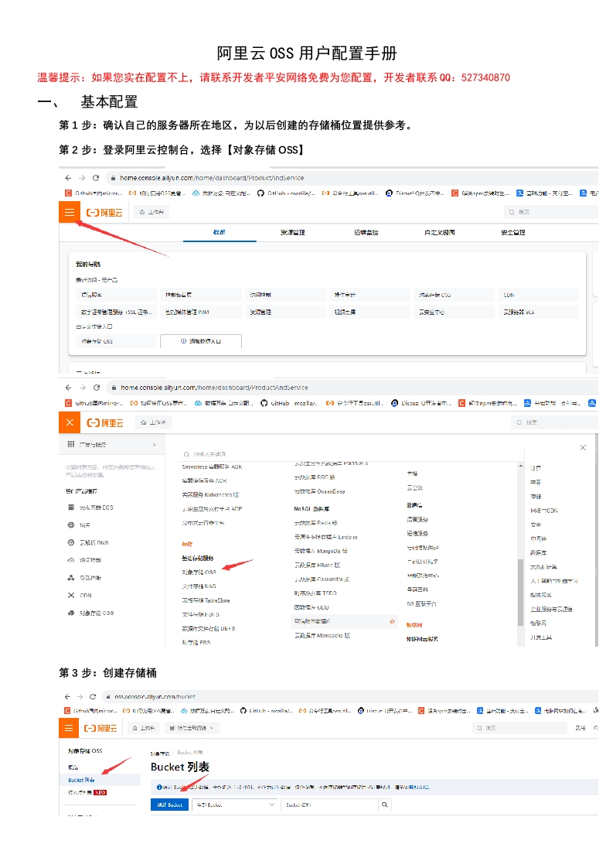
Task: Click browser reload icon in top screenshot
Action: click(96, 177)
